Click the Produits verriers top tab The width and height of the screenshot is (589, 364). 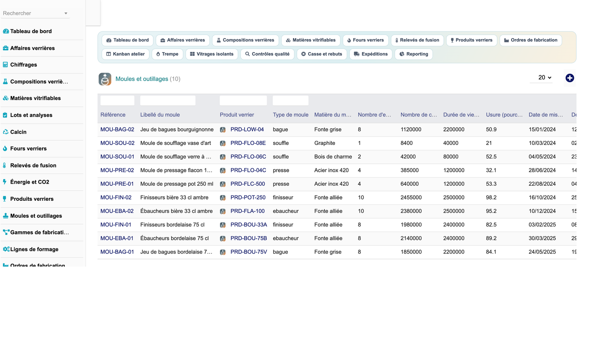[472, 40]
